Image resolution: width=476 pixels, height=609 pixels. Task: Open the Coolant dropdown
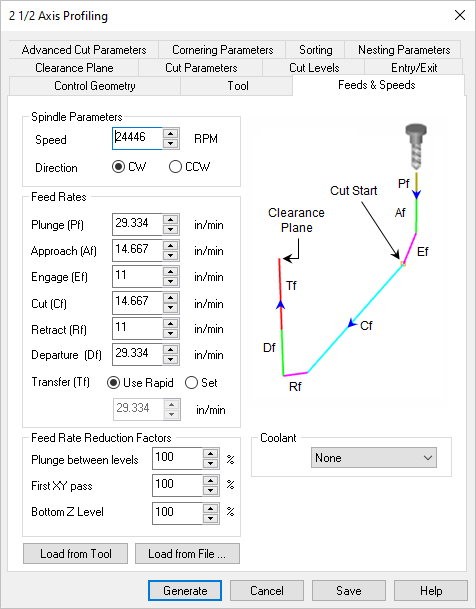[x=374, y=458]
